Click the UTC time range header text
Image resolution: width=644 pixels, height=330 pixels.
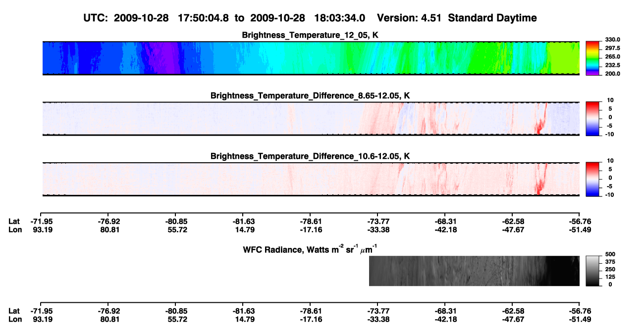(x=310, y=18)
